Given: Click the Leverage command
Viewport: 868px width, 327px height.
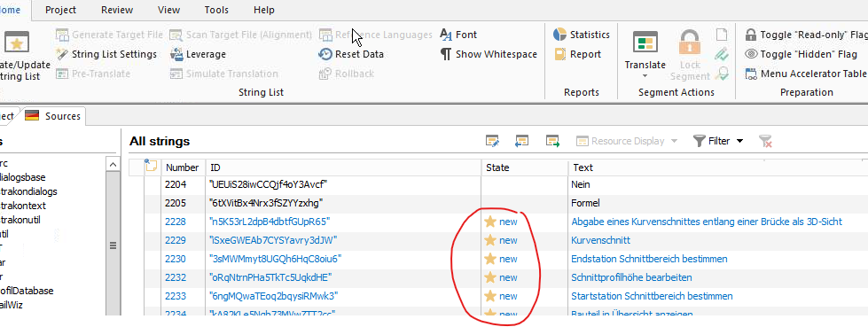Looking at the screenshot, I should (x=199, y=54).
